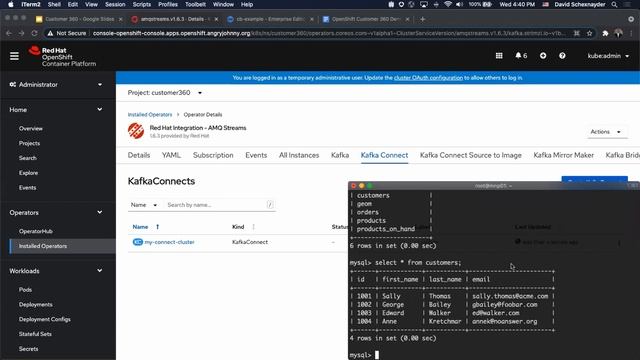Switch to the Kafka Mirror Maker tab
The width and height of the screenshot is (640, 360).
[x=563, y=155]
